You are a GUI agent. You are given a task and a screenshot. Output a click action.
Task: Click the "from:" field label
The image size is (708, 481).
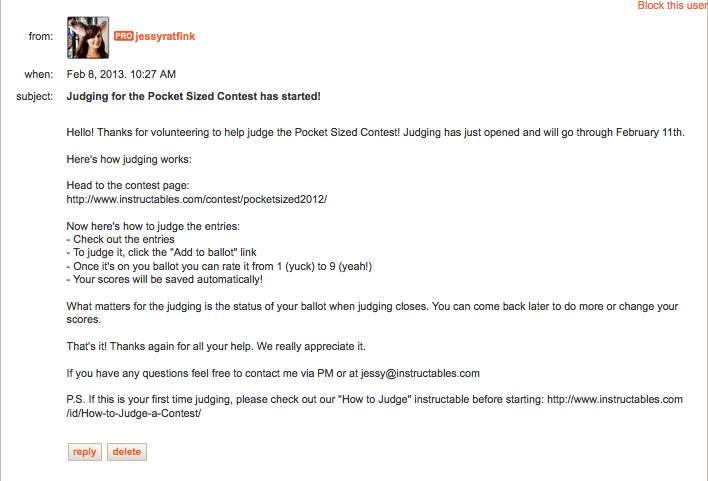pos(41,37)
